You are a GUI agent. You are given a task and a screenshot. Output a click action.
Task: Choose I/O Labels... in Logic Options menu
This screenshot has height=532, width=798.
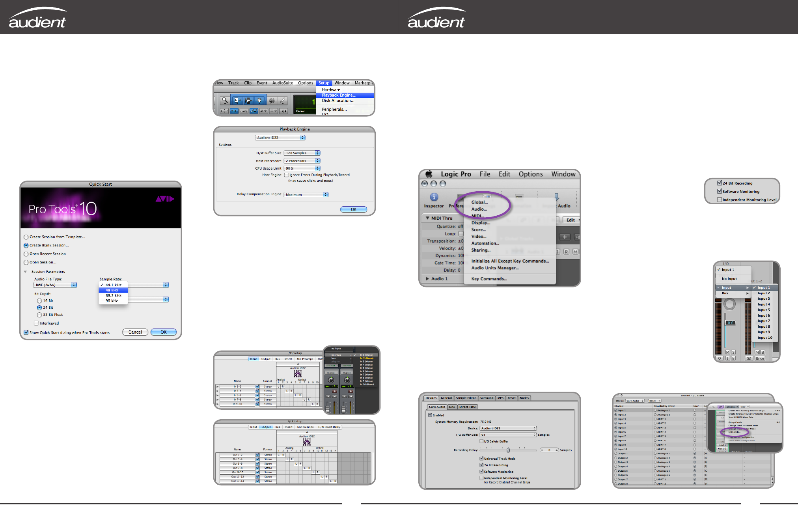tap(734, 432)
